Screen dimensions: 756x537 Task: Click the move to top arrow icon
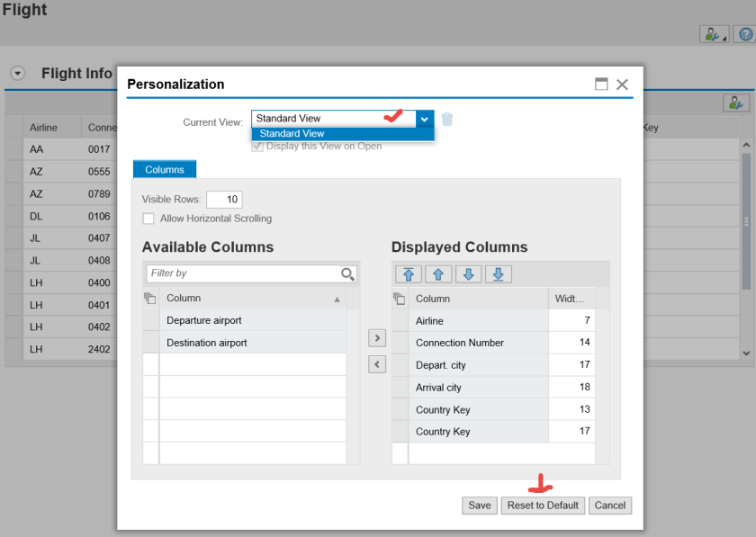click(409, 274)
